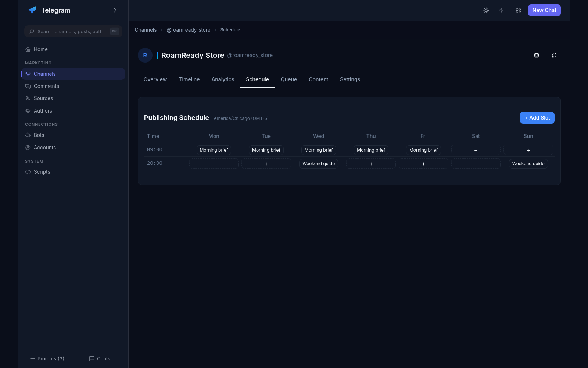This screenshot has width=588, height=368.
Task: Switch to the Content tab
Action: click(318, 79)
